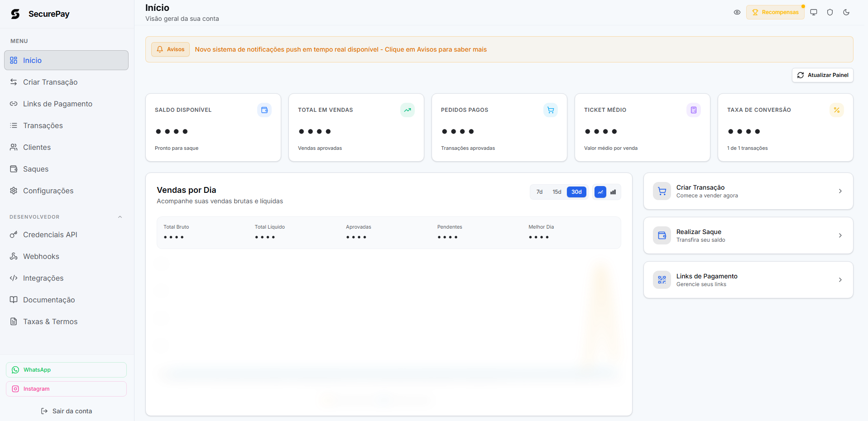Viewport: 868px width, 421px height.
Task: Click the monitor display icon in header
Action: pyautogui.click(x=813, y=12)
